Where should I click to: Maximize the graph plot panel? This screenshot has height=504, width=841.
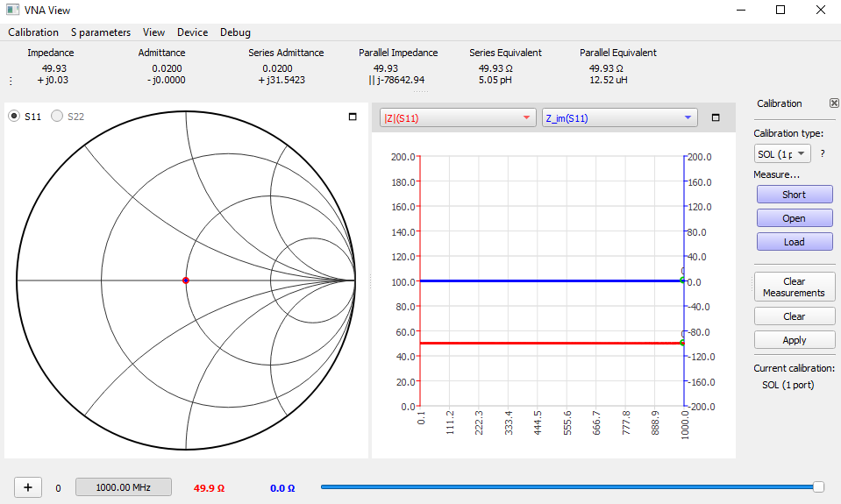point(716,117)
